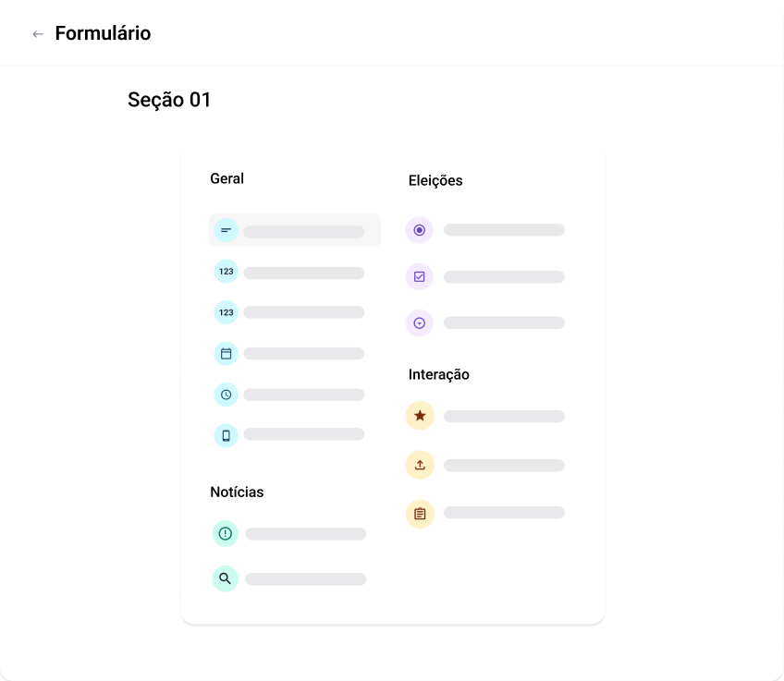The height and width of the screenshot is (681, 784).
Task: Click the placeholder label next to star icon
Action: pos(504,416)
